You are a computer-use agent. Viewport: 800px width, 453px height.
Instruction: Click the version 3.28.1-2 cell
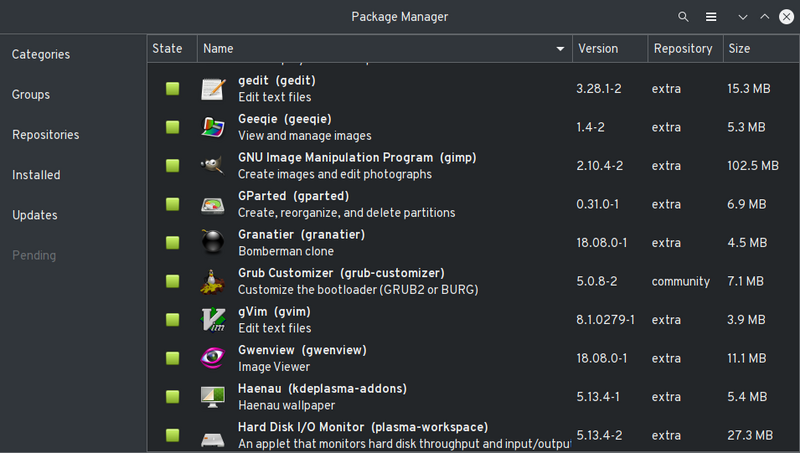click(x=599, y=89)
